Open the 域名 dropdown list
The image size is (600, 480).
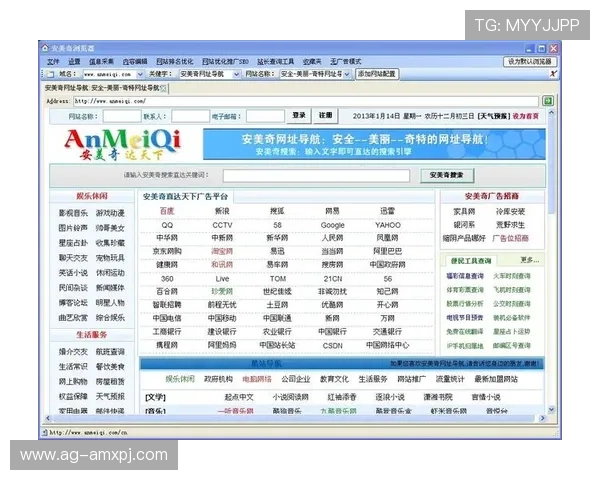click(x=140, y=74)
